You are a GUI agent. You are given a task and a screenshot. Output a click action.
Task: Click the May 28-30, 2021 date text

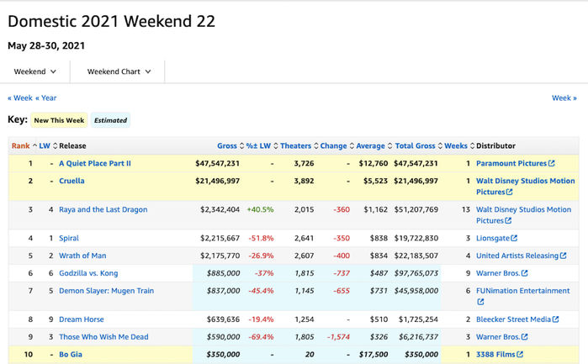click(46, 45)
